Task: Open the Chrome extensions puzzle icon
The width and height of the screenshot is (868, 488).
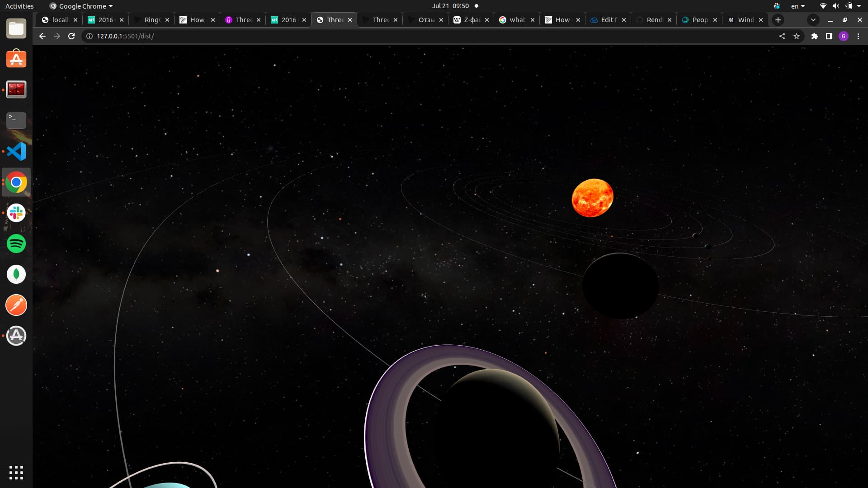Action: point(813,36)
